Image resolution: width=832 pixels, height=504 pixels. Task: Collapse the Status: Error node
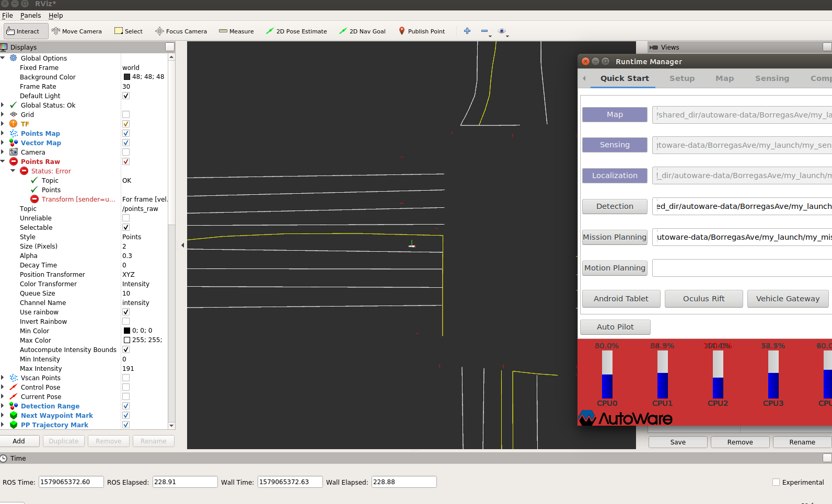click(x=13, y=171)
